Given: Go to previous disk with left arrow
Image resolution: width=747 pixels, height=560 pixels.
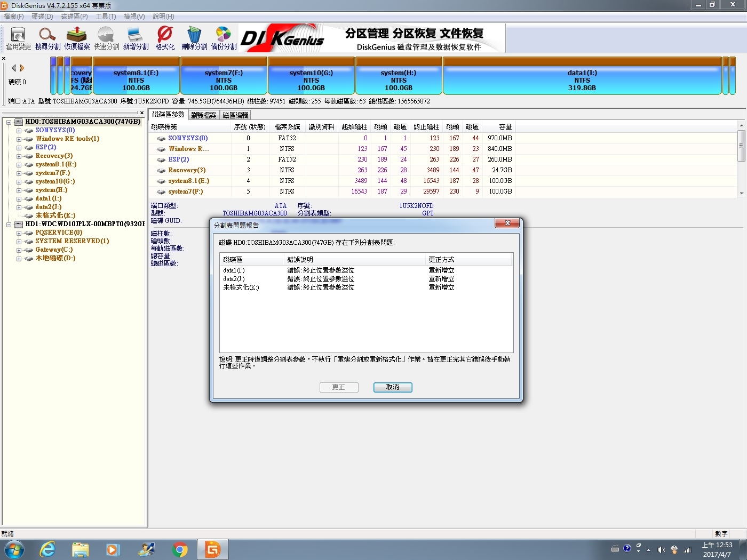Looking at the screenshot, I should pos(14,68).
